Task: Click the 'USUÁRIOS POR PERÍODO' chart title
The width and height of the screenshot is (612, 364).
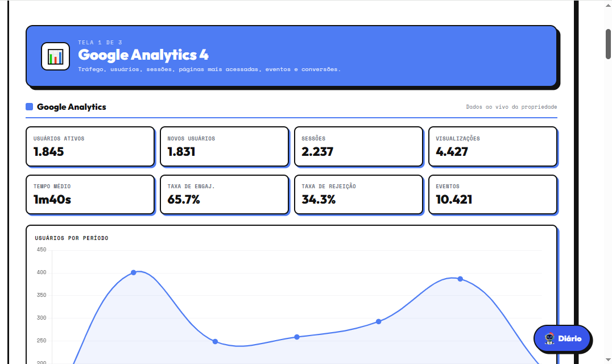Action: 72,238
